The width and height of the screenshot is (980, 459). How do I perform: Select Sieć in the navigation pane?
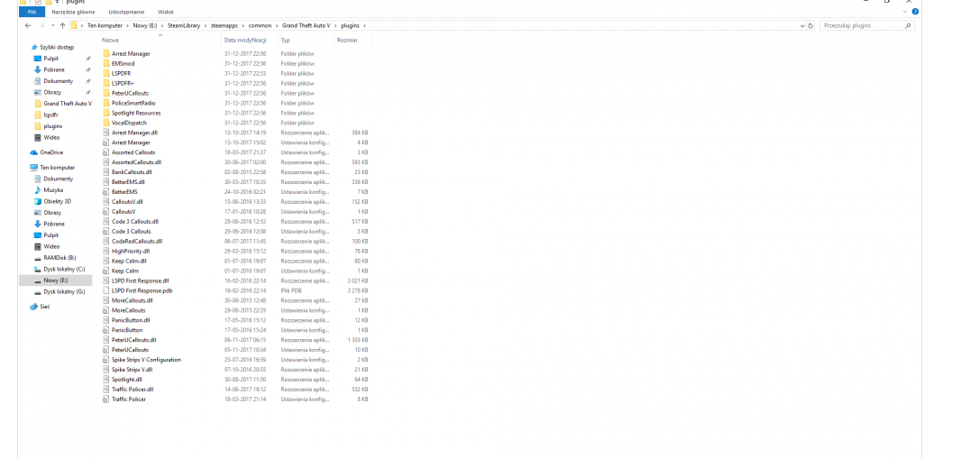click(x=44, y=307)
